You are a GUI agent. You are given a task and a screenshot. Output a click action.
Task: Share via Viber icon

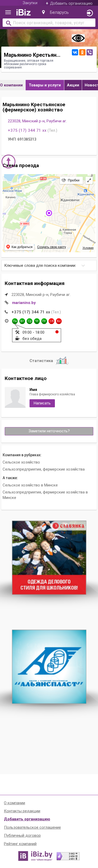tap(90, 52)
